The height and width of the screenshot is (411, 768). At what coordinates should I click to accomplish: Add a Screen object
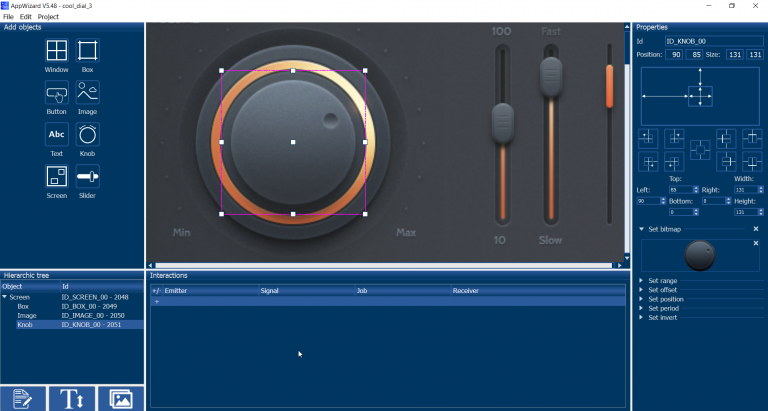click(x=57, y=176)
